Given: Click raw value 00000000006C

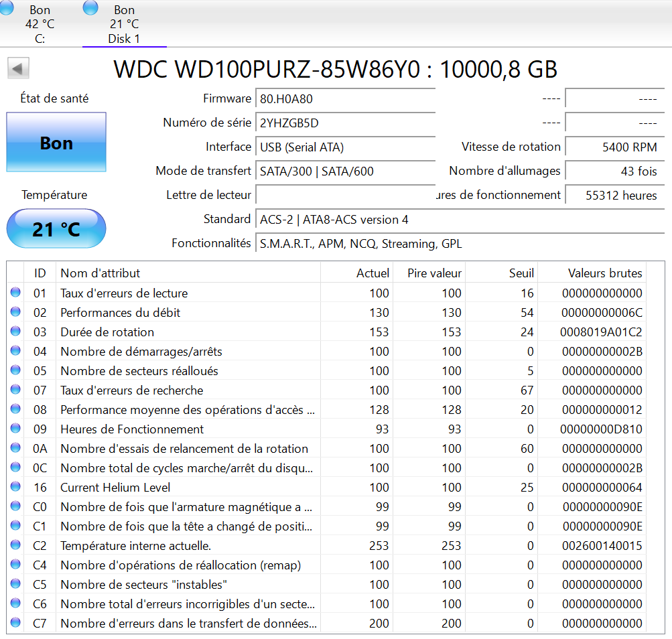Looking at the screenshot, I should point(602,312).
